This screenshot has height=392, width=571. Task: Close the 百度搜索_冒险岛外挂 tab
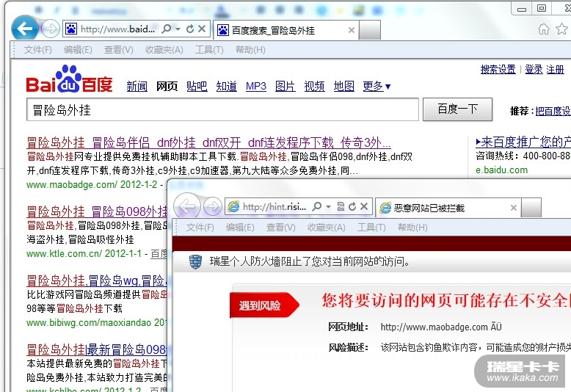(351, 30)
